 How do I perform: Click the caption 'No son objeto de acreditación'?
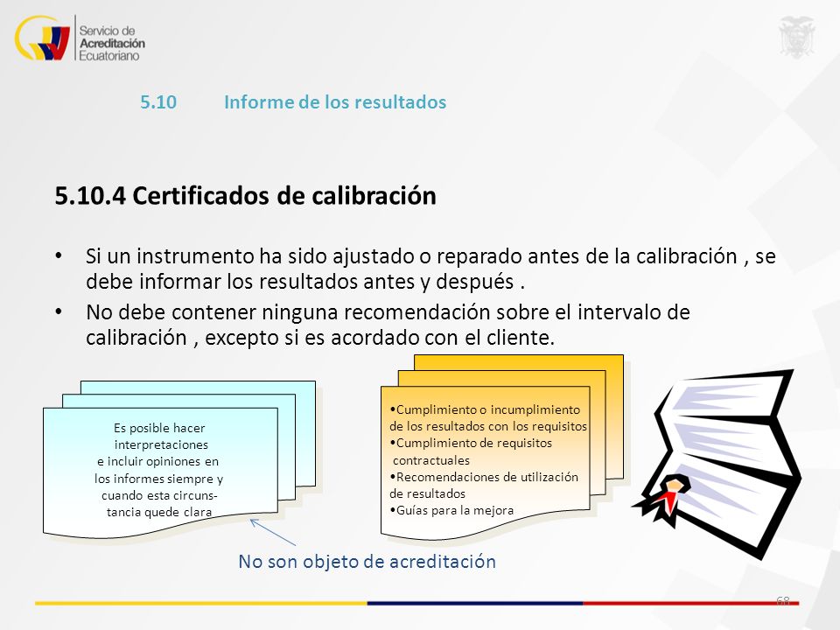[x=367, y=562]
